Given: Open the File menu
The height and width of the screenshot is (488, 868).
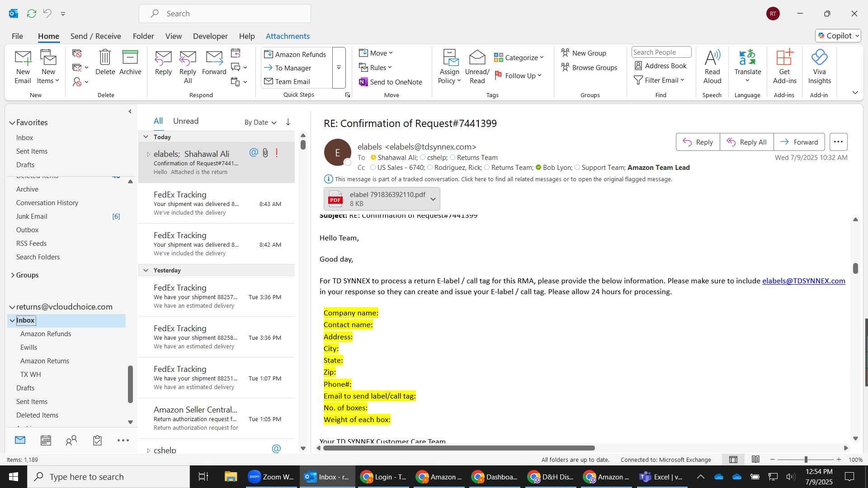Looking at the screenshot, I should click(17, 36).
